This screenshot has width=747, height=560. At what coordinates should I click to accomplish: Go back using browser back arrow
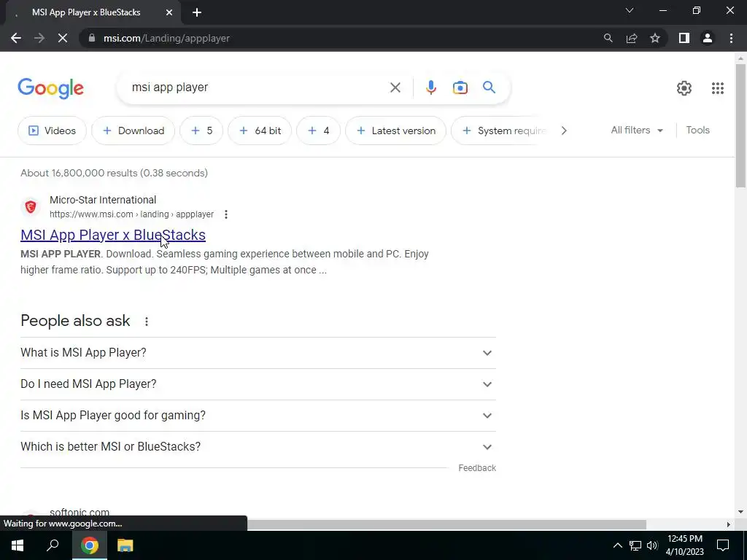point(16,38)
